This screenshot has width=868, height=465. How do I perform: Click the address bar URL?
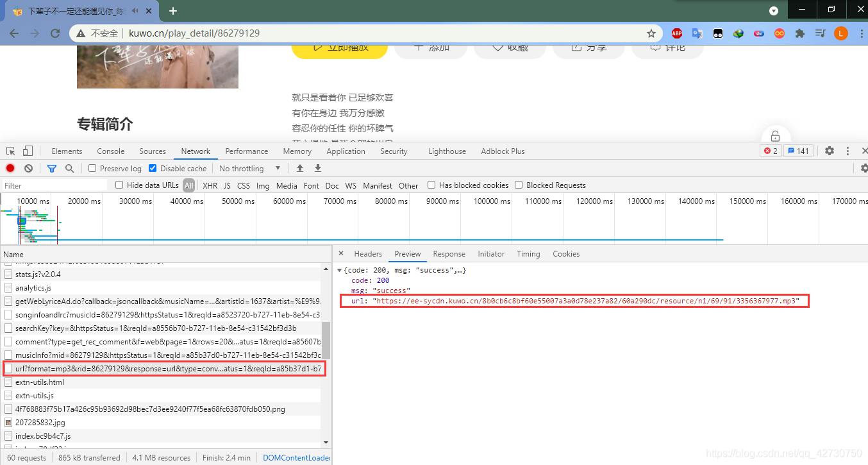click(x=194, y=33)
